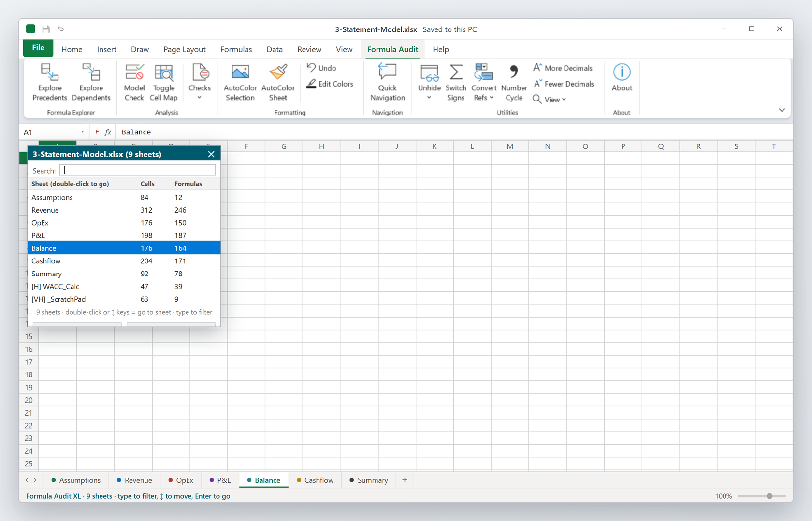Toggle the Cell Map view
812x521 pixels.
[x=164, y=82]
